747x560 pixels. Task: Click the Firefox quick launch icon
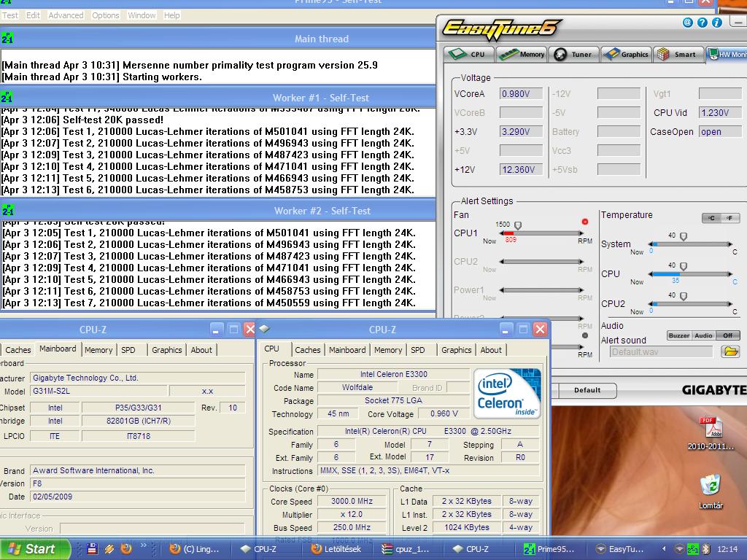(126, 549)
